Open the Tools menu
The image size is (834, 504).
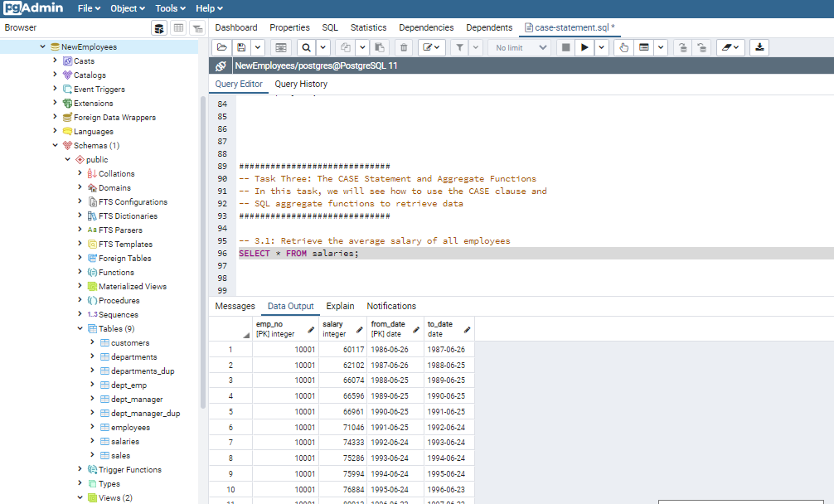tap(170, 8)
